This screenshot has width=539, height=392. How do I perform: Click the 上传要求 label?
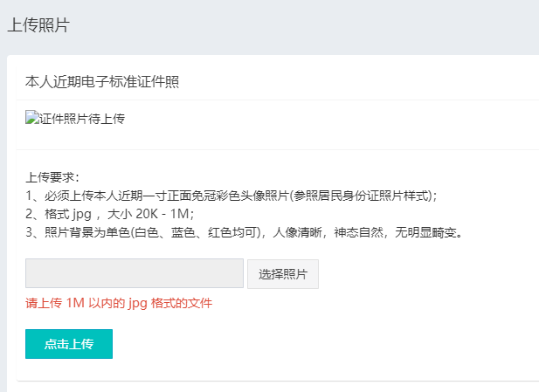(52, 177)
